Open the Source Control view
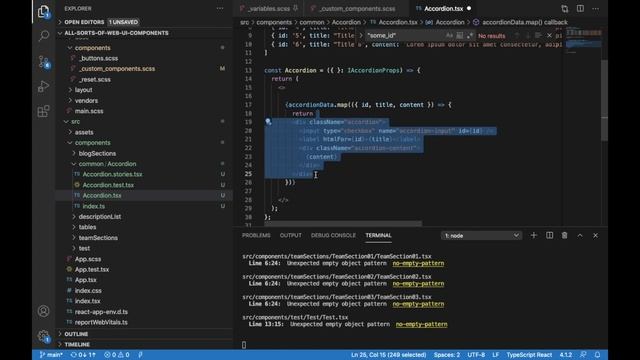The height and width of the screenshot is (360, 640). [x=43, y=62]
